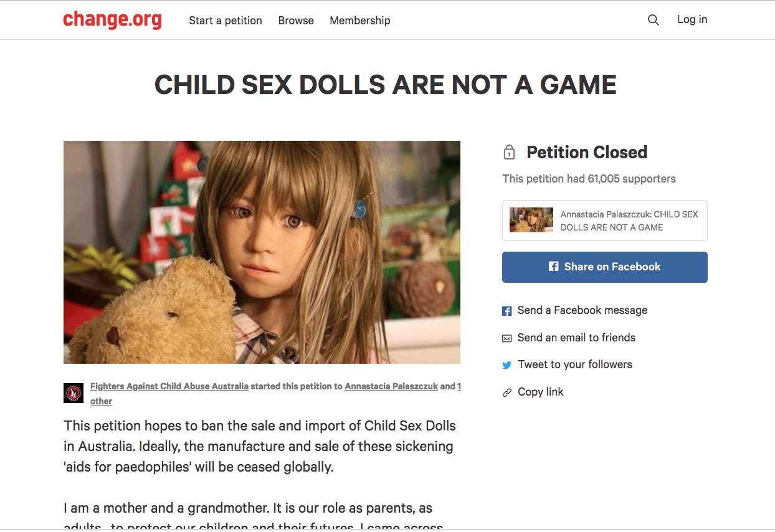Click the Facebook icon beside Send a Facebook message
This screenshot has width=775, height=532.
[x=507, y=311]
